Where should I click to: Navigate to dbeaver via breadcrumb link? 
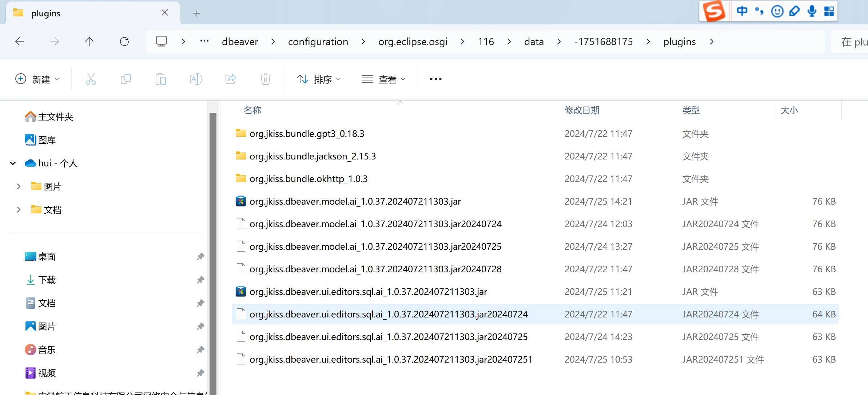pyautogui.click(x=240, y=41)
